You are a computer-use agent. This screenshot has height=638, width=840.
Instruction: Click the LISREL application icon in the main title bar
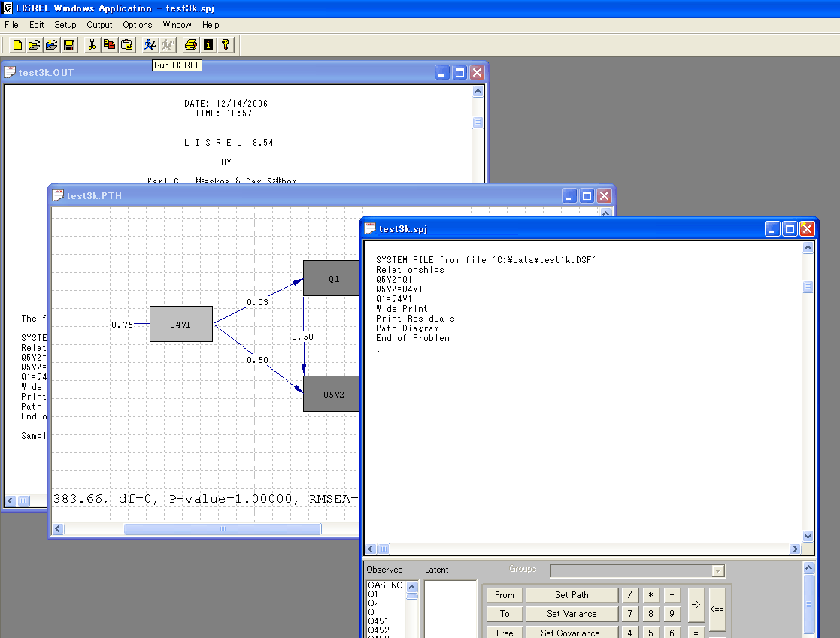coord(7,8)
